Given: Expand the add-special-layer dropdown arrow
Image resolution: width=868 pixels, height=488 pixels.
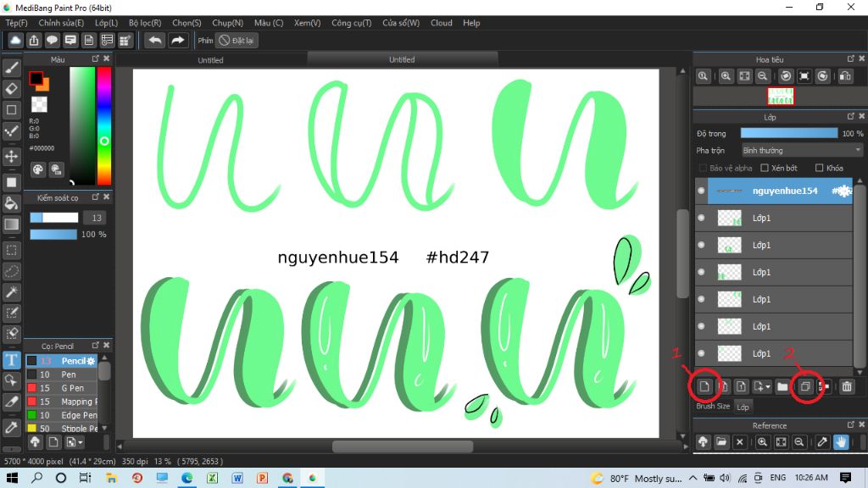Looking at the screenshot, I should pyautogui.click(x=768, y=386).
